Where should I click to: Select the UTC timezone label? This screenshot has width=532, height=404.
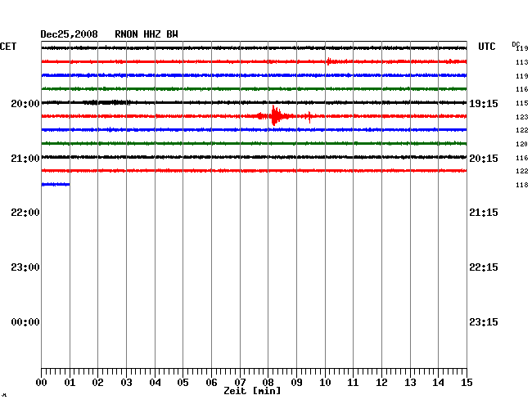click(x=487, y=47)
